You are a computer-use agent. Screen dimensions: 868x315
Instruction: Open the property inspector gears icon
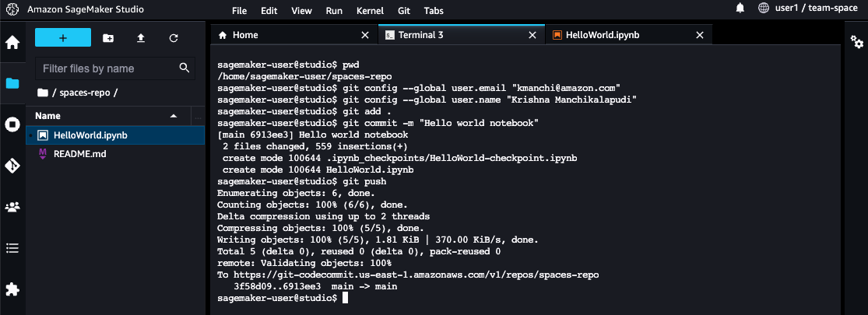856,42
